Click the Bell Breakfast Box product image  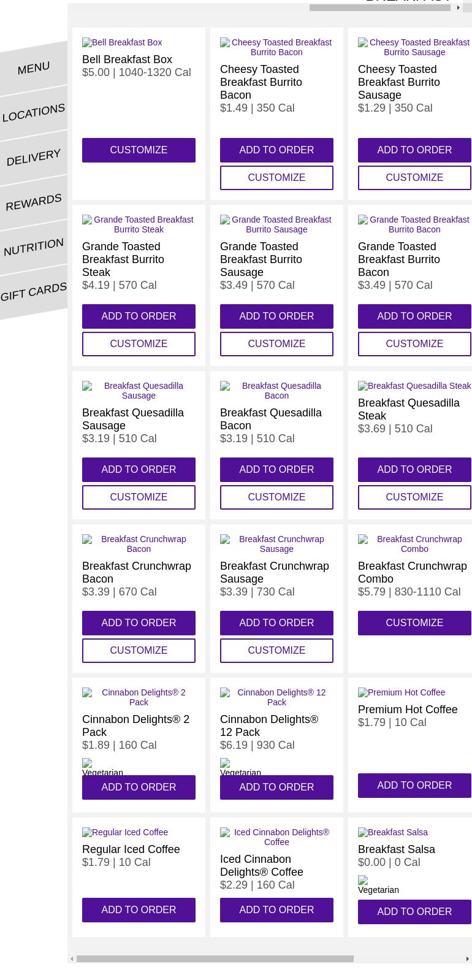pyautogui.click(x=121, y=42)
